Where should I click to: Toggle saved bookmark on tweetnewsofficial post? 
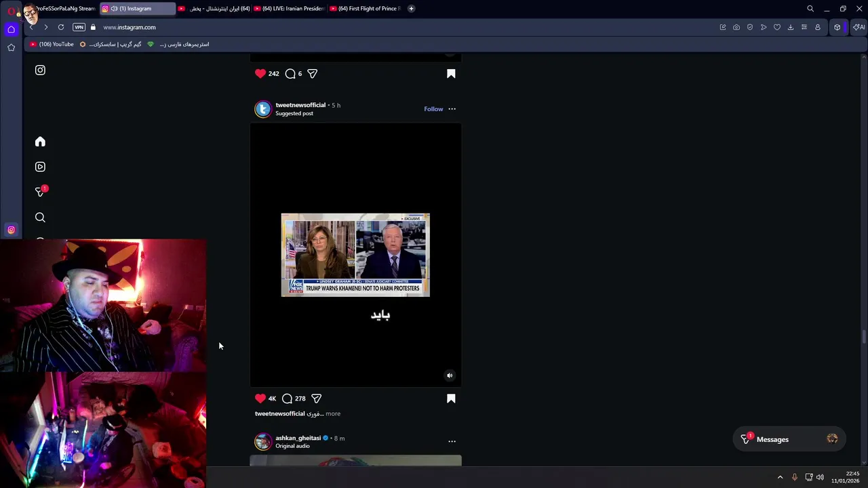coord(451,399)
